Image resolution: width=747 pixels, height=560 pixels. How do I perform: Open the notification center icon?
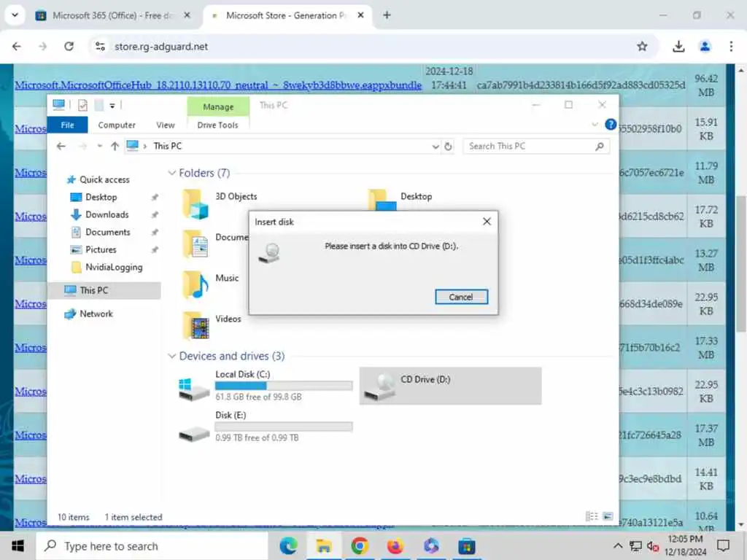[724, 545]
